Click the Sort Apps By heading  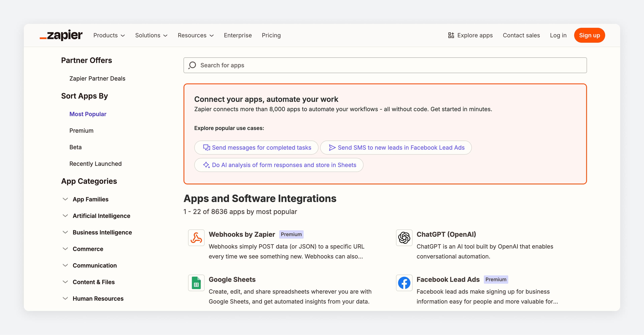84,96
